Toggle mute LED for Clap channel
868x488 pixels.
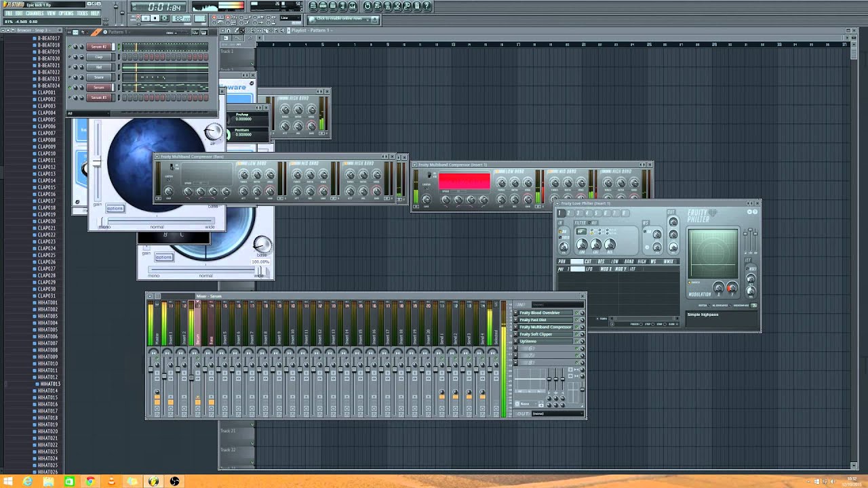(x=71, y=57)
